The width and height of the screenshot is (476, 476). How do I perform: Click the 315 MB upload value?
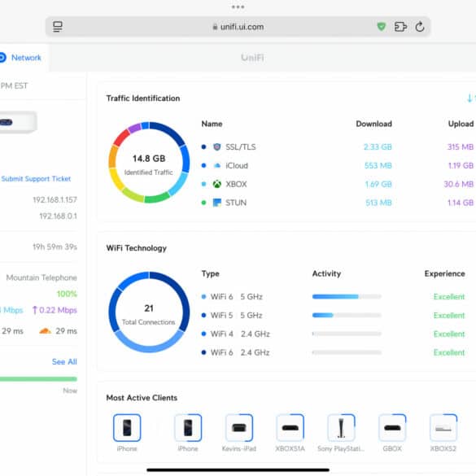tap(461, 147)
